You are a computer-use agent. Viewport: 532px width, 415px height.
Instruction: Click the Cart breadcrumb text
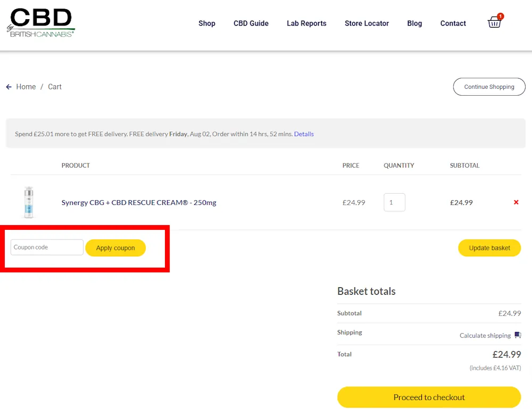click(x=55, y=87)
